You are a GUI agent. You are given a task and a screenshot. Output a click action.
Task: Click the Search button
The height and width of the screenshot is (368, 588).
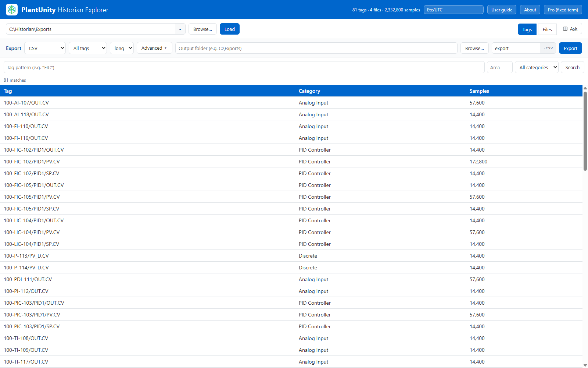(572, 67)
